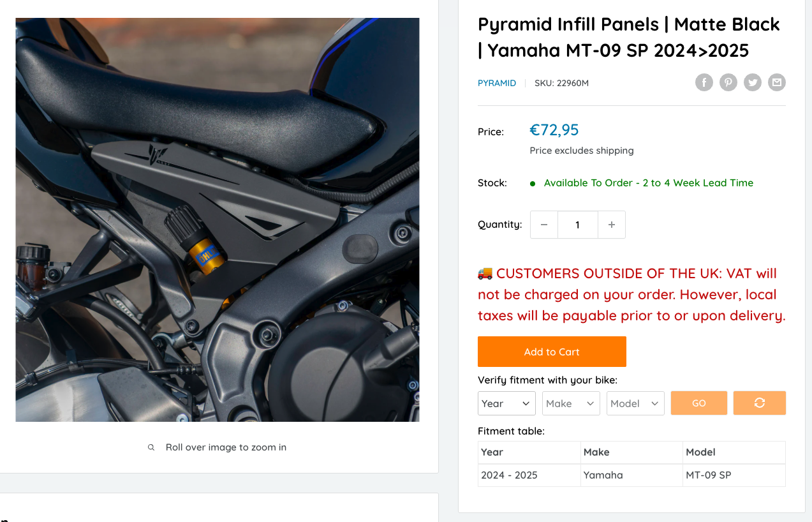The height and width of the screenshot is (522, 812).
Task: Click the magnifier zoom icon below image
Action: [151, 447]
